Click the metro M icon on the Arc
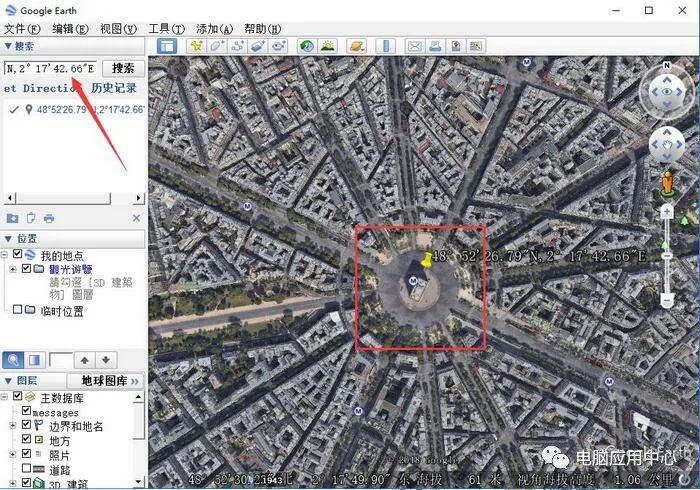The width and height of the screenshot is (700, 490). coord(413,281)
